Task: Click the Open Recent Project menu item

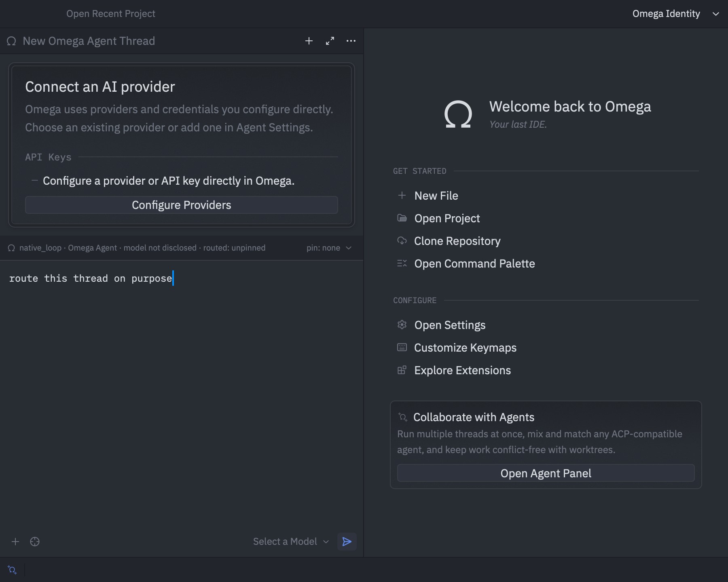Action: click(111, 14)
